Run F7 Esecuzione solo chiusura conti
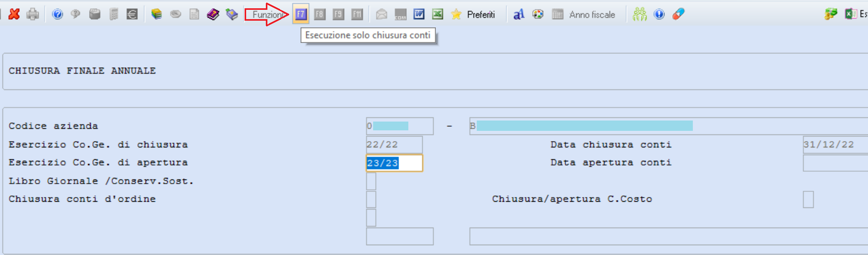Screen dimensions: 868x255 301,14
